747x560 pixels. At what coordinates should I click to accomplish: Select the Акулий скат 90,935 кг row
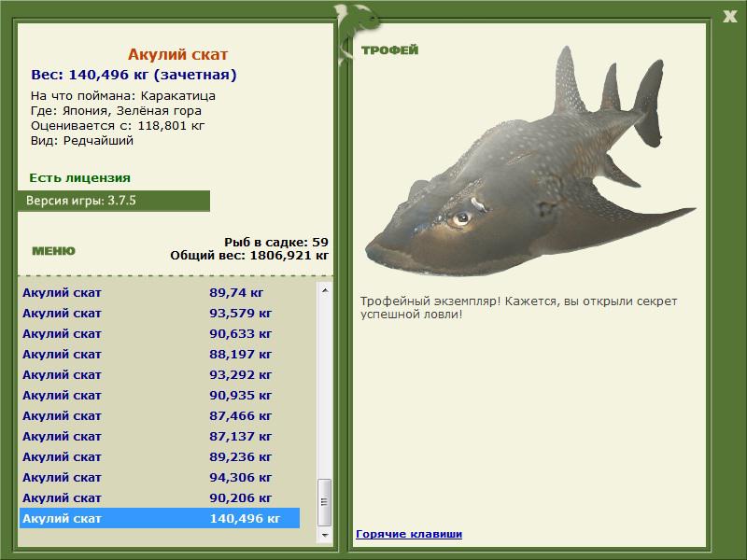click(x=160, y=395)
